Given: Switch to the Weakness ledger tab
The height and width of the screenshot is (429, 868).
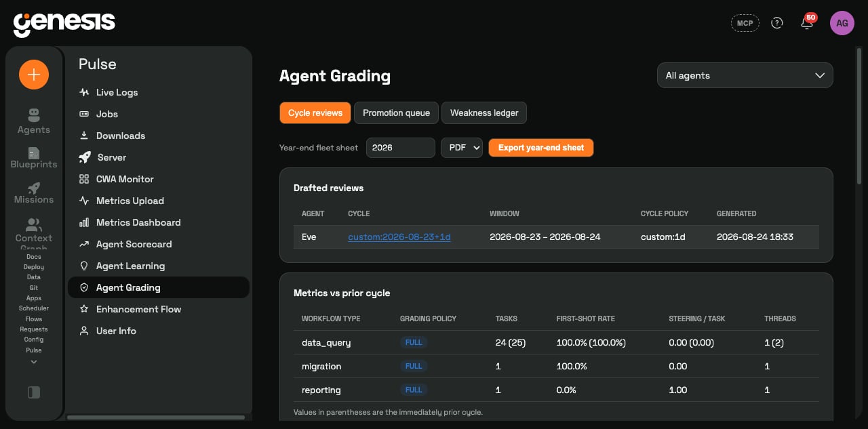Looking at the screenshot, I should click(x=484, y=113).
